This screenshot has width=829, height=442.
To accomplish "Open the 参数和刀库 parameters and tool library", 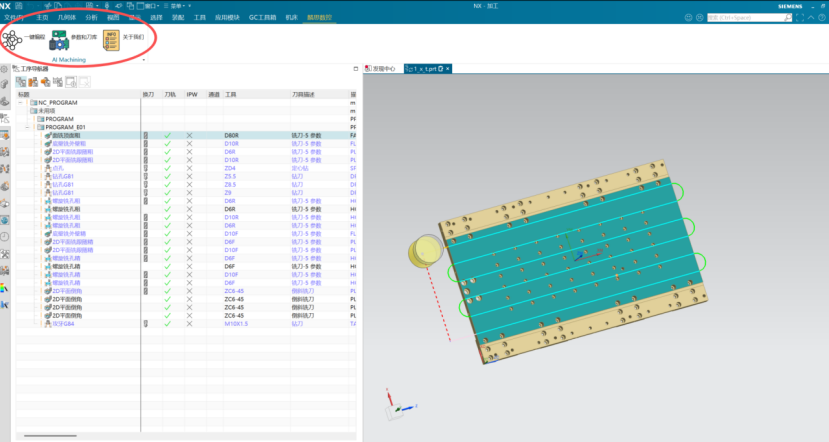I will click(x=60, y=39).
